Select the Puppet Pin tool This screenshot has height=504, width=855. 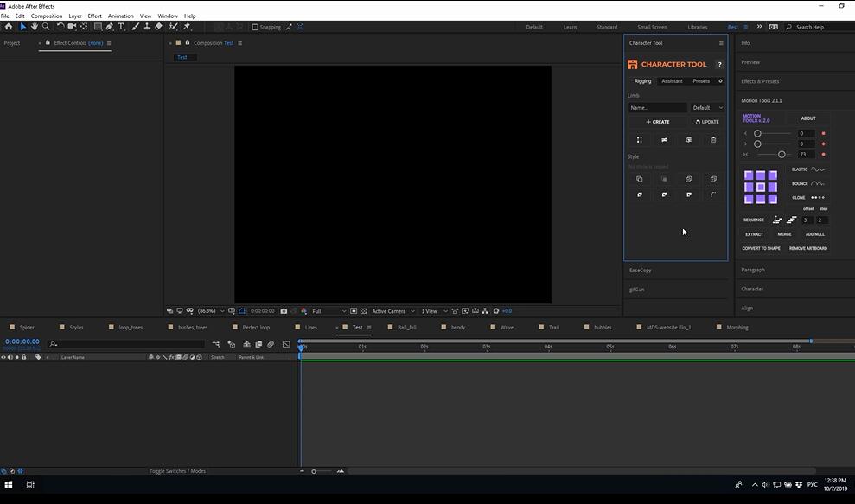(x=187, y=26)
